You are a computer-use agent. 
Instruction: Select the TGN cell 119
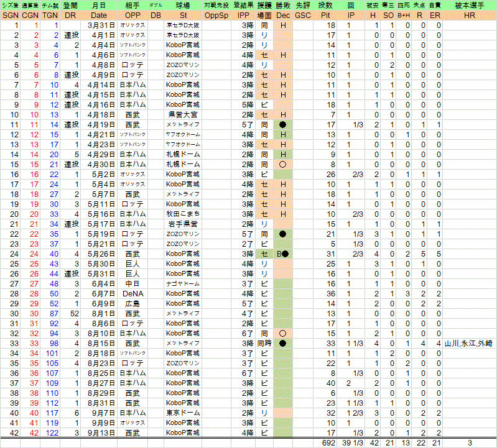click(50, 423)
